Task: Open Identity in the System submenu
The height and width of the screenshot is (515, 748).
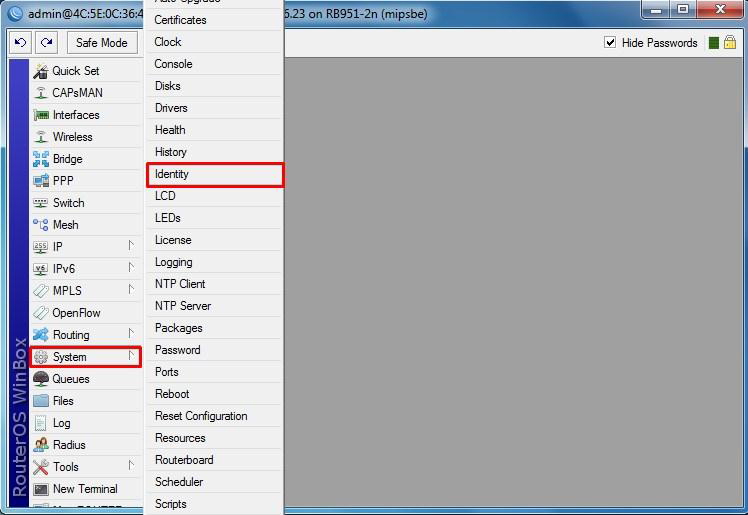Action: (215, 175)
